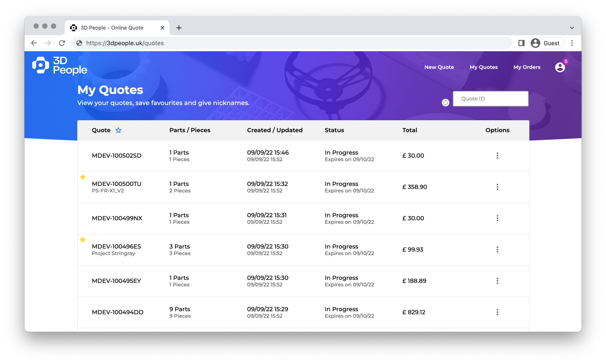Switch to My Orders page

[527, 67]
